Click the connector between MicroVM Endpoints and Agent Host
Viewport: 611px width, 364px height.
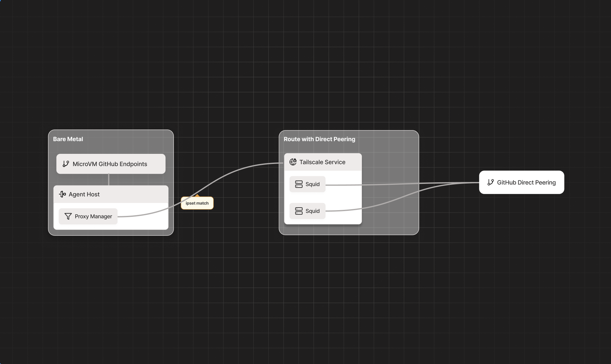(x=109, y=179)
